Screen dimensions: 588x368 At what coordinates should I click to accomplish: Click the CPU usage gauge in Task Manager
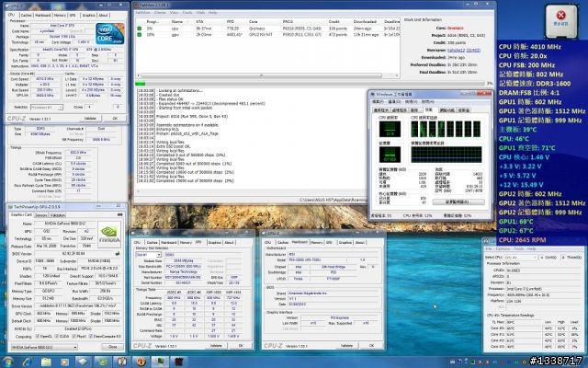(x=390, y=129)
